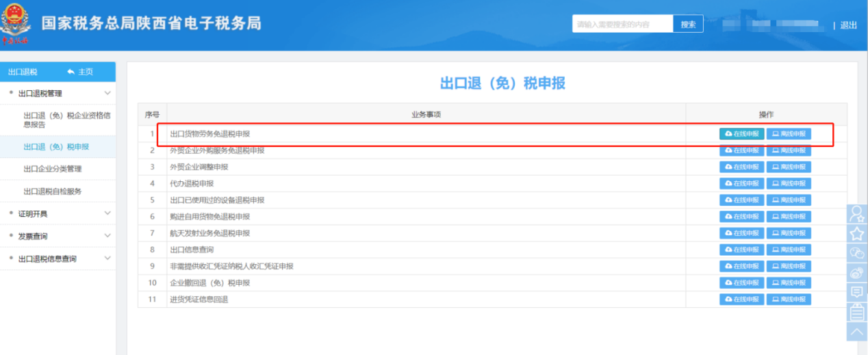This screenshot has height=355, width=868.
Task: Click 离线申报 for 代办退税申报 row
Action: coord(788,183)
